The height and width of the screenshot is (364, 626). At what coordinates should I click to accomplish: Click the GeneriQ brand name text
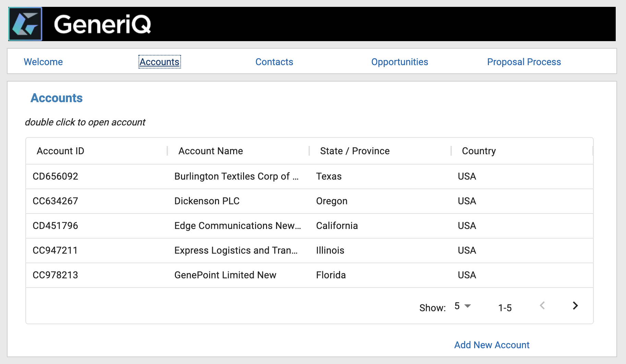point(103,24)
